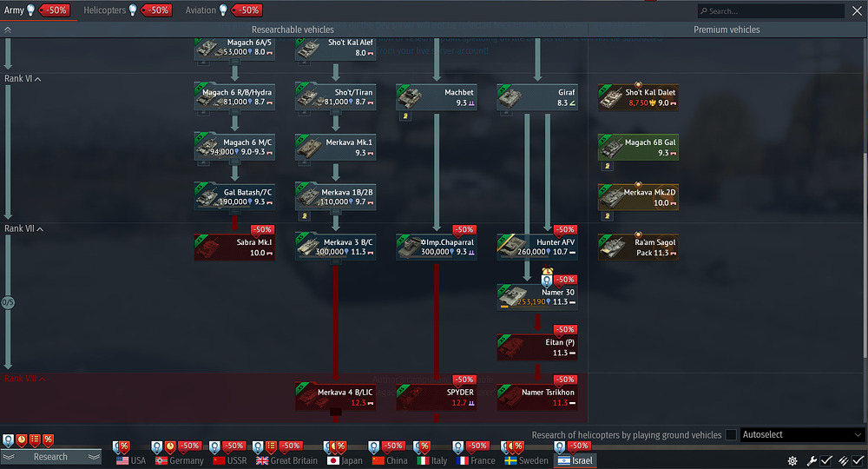Switch to the Germany nation
Image resolution: width=868 pixels, height=469 pixels.
click(180, 460)
